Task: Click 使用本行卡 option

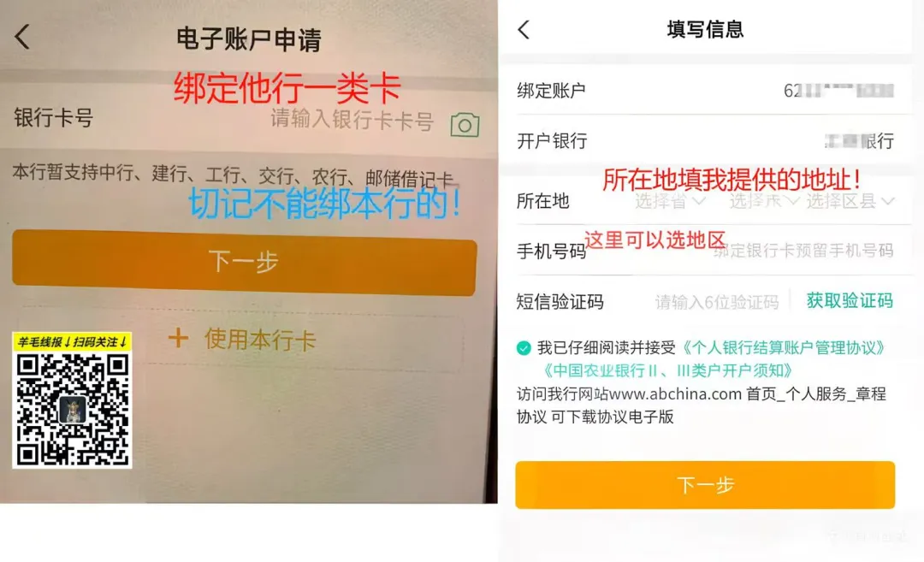Action: tap(259, 340)
